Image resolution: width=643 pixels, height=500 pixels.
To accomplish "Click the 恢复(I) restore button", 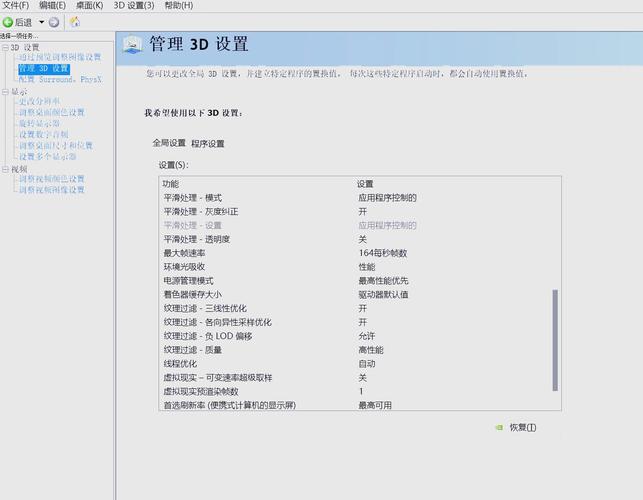I will pyautogui.click(x=522, y=427).
